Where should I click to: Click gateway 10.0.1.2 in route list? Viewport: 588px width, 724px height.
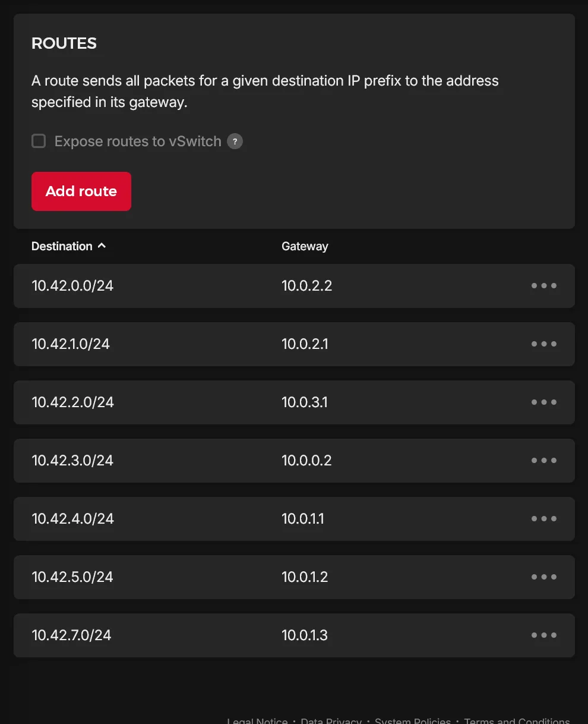click(x=304, y=577)
